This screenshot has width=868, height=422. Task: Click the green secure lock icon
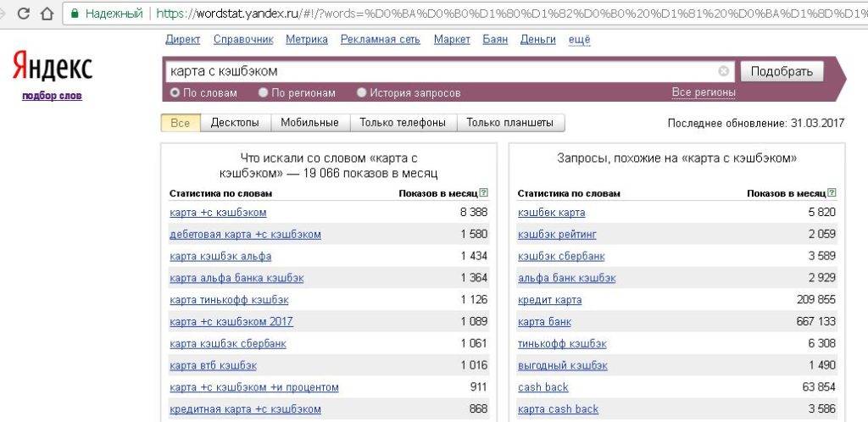tap(75, 14)
